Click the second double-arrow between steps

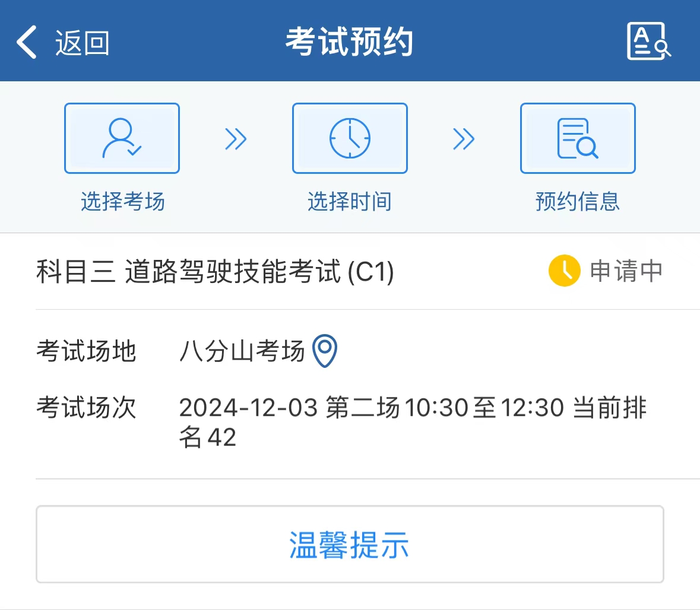click(463, 139)
